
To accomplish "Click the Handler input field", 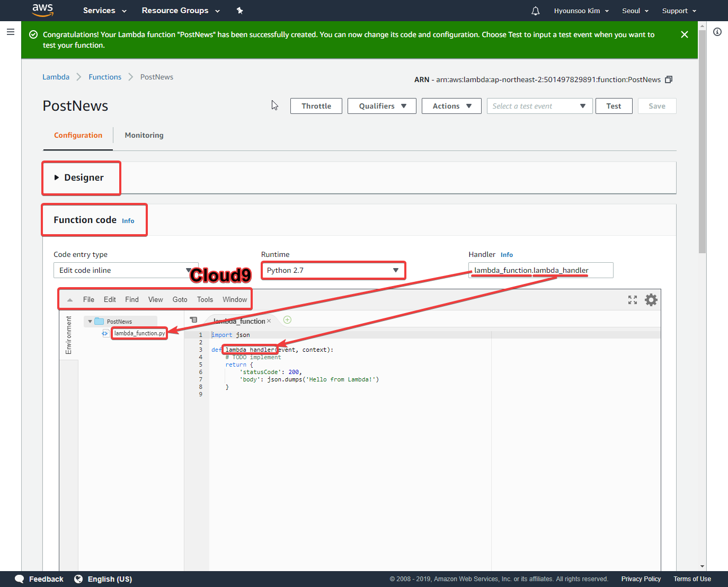I will [x=541, y=270].
